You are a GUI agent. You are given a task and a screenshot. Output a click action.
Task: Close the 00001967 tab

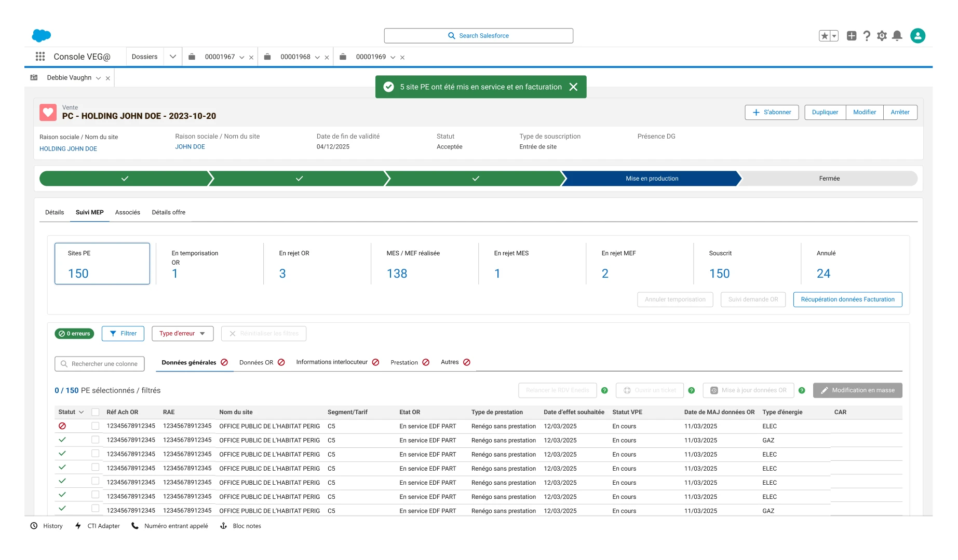[251, 58]
